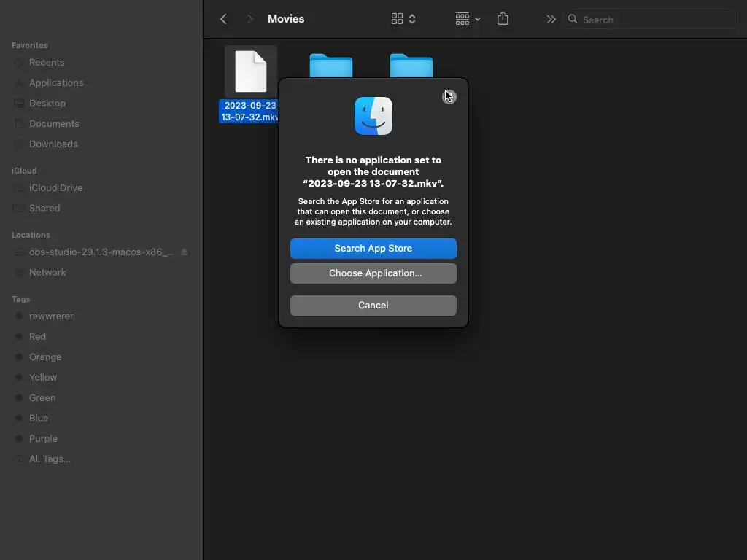The height and width of the screenshot is (560, 747).
Task: Click the Favorites section header
Action: pos(29,45)
